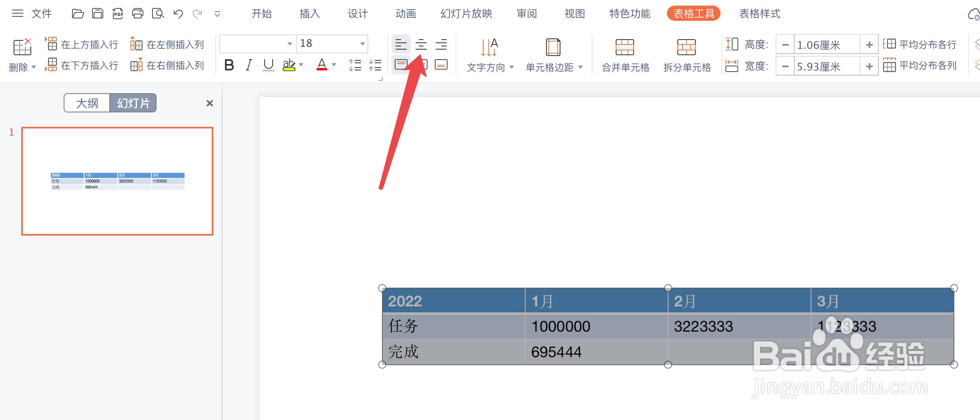Click the redo arrow
The height and width of the screenshot is (420, 980).
coord(197,14)
